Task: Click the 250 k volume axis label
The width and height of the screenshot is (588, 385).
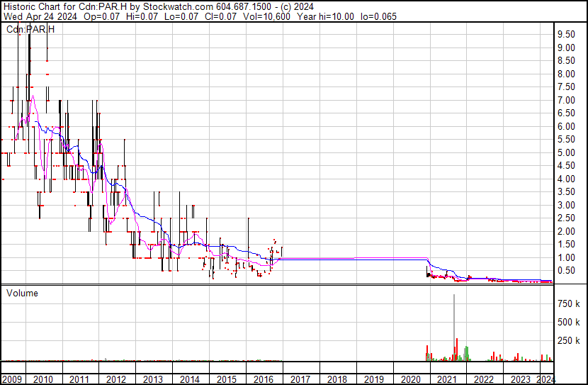Action: tap(567, 341)
